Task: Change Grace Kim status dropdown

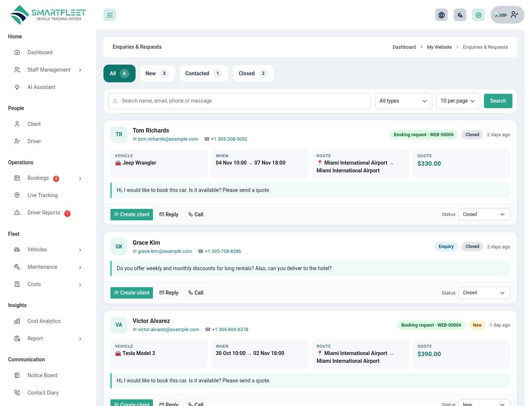Action: tap(484, 293)
